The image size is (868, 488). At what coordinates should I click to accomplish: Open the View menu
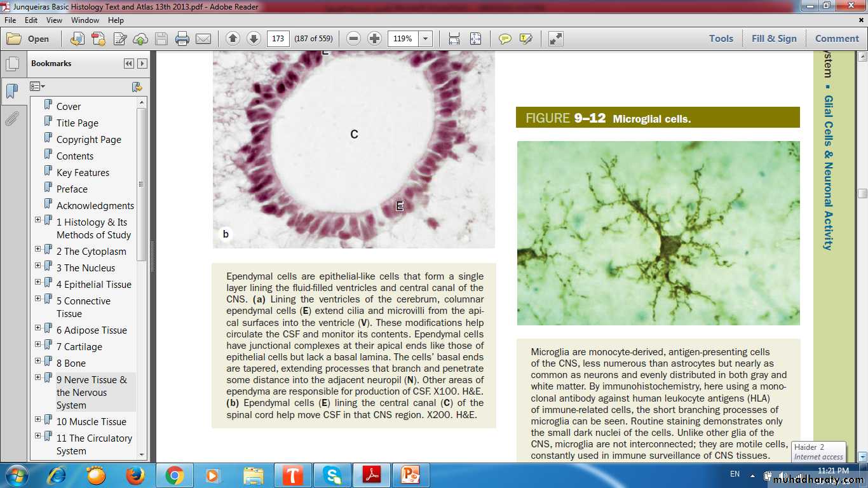pyautogui.click(x=54, y=20)
